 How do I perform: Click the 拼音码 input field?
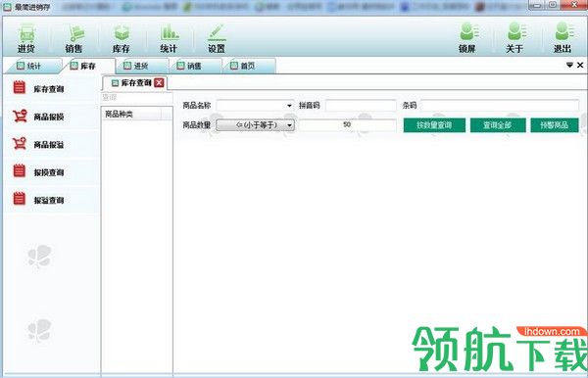point(361,106)
